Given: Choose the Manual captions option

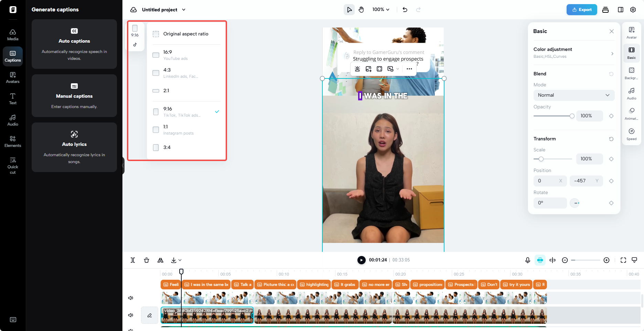Looking at the screenshot, I should point(74,96).
